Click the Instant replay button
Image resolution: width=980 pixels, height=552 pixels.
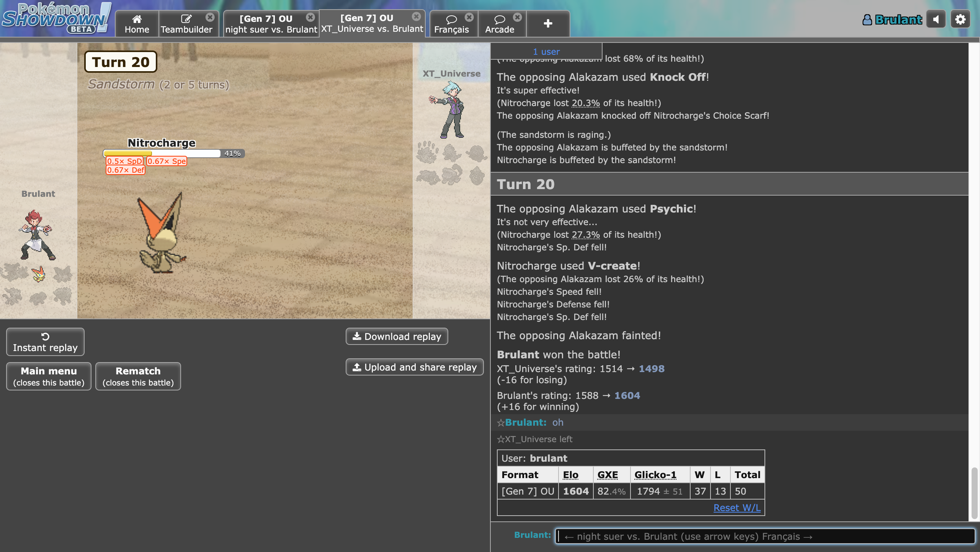pyautogui.click(x=45, y=342)
